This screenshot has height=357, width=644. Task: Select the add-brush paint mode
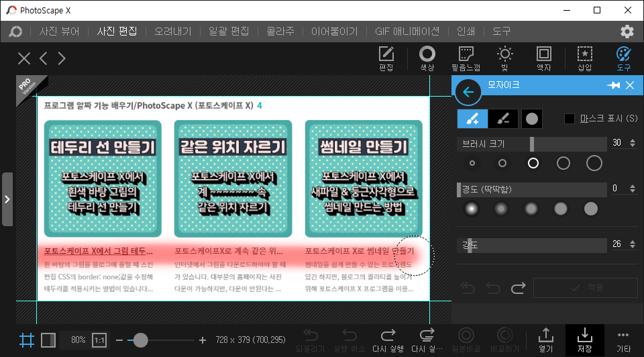(473, 119)
